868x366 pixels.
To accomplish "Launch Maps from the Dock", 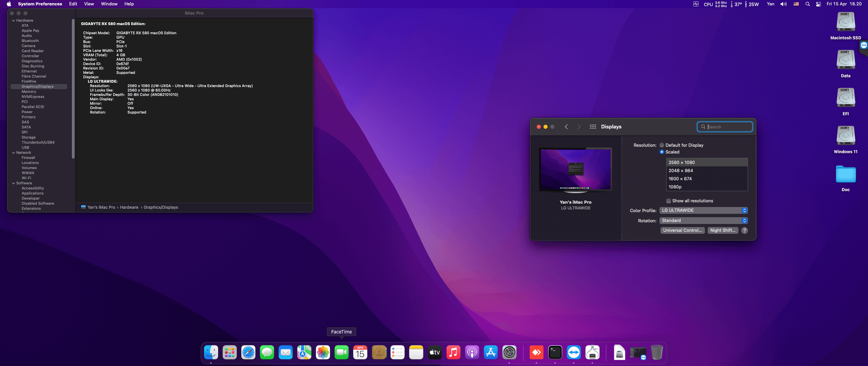I will click(304, 353).
